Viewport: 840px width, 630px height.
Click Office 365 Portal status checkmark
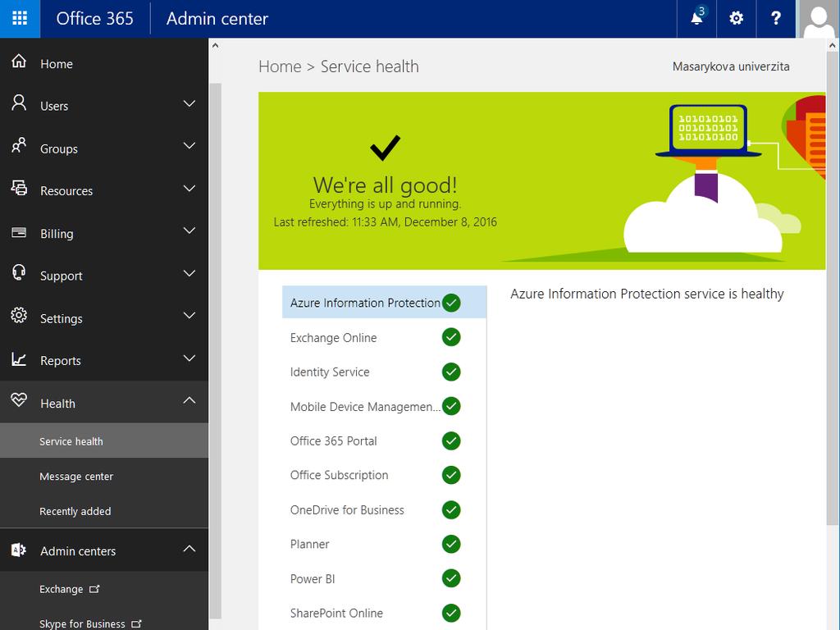pyautogui.click(x=451, y=441)
